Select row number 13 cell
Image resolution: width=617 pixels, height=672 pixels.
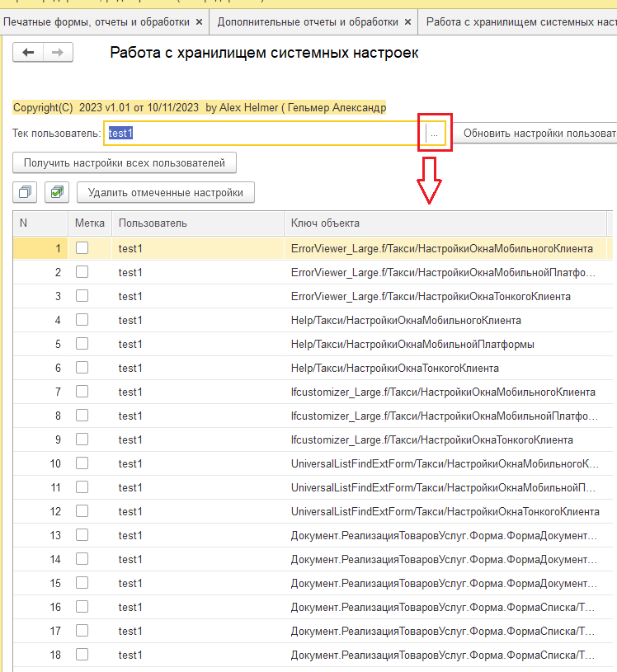[x=40, y=536]
